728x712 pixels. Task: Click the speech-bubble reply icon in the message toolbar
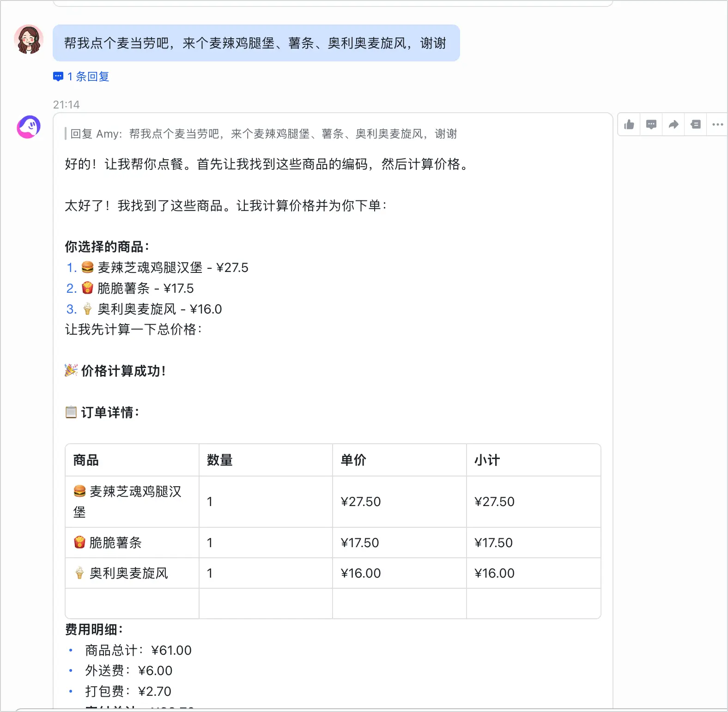pos(651,125)
